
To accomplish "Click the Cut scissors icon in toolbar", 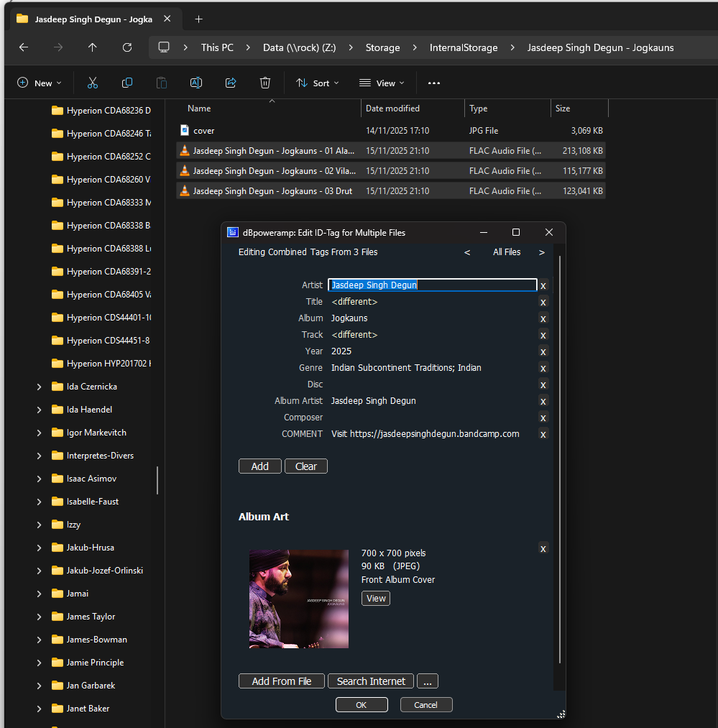I will [x=92, y=83].
